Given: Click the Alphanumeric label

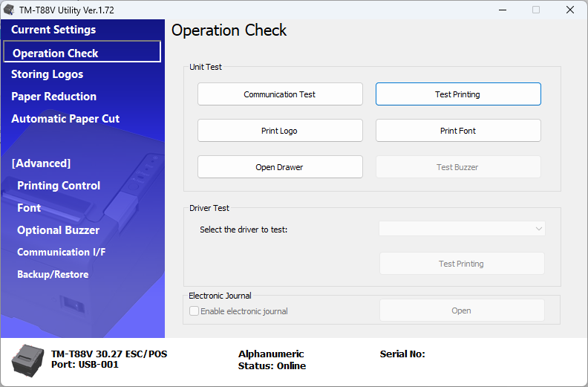Looking at the screenshot, I should (x=271, y=354).
